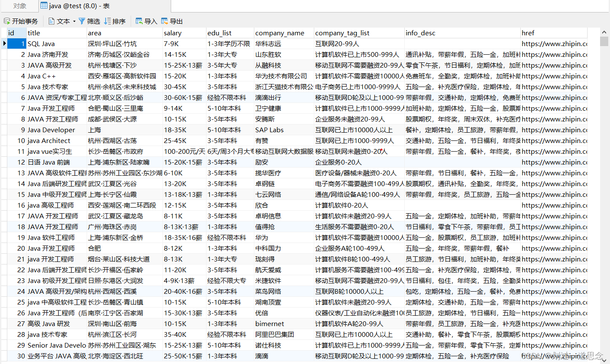Select the company cell '菜鸟网络'

point(284,291)
